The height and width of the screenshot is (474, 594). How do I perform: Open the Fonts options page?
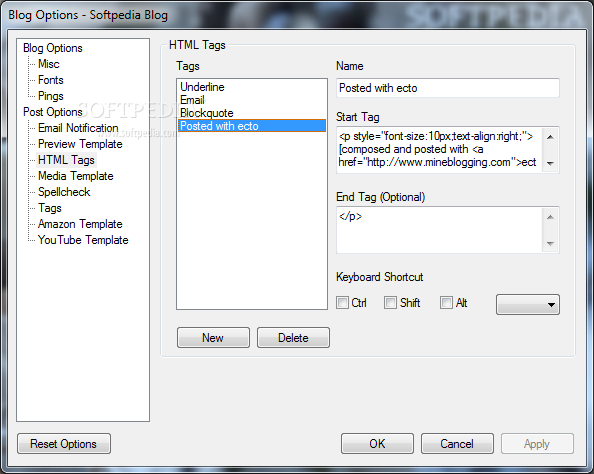pos(50,80)
